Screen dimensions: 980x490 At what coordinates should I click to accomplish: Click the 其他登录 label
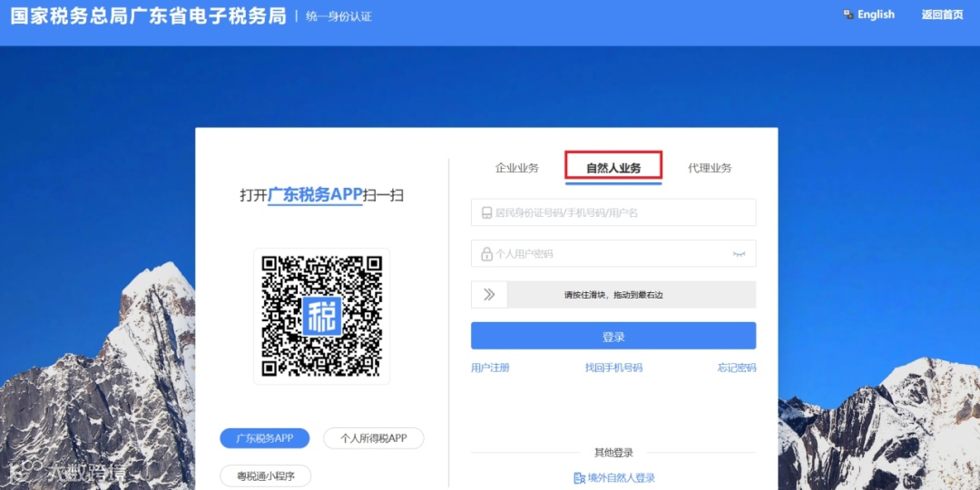point(613,453)
